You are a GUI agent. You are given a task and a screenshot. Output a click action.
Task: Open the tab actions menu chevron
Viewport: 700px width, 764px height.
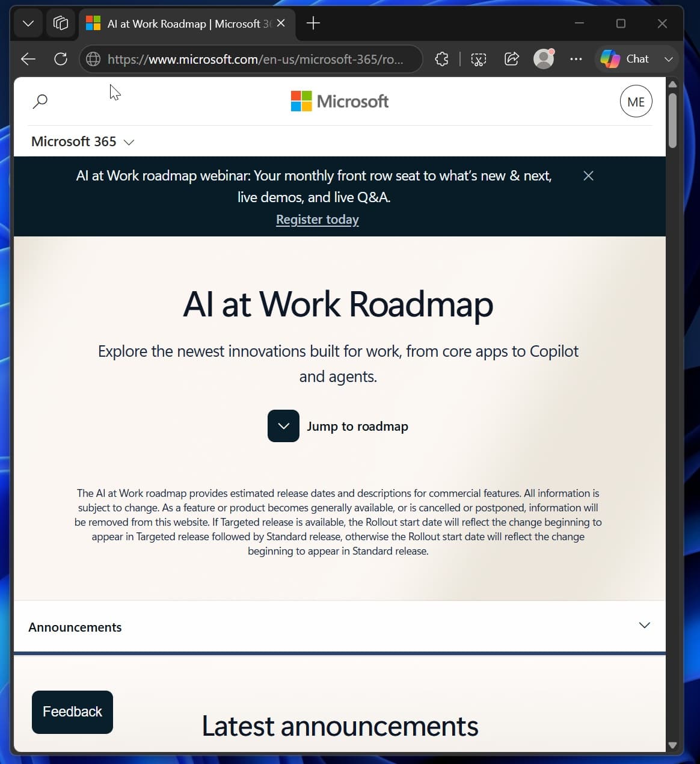28,24
